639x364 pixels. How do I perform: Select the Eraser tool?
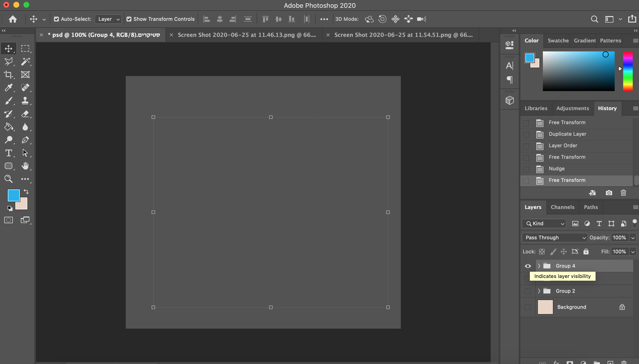pyautogui.click(x=25, y=114)
